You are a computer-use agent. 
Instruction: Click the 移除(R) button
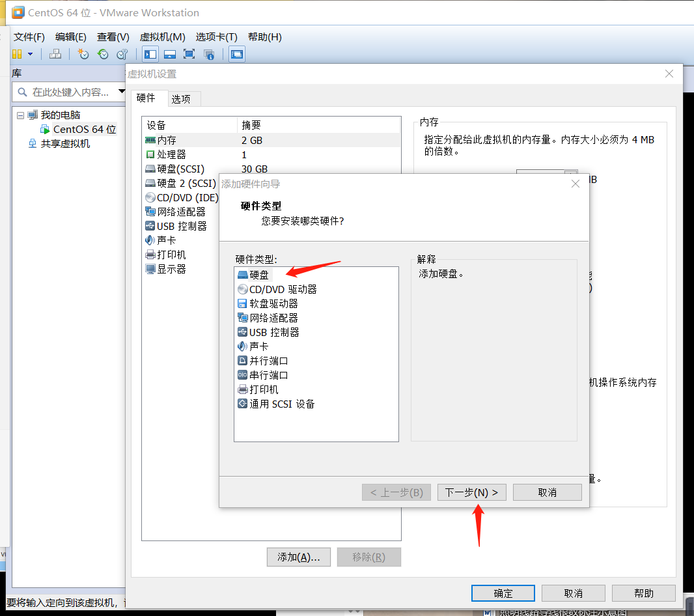click(368, 557)
